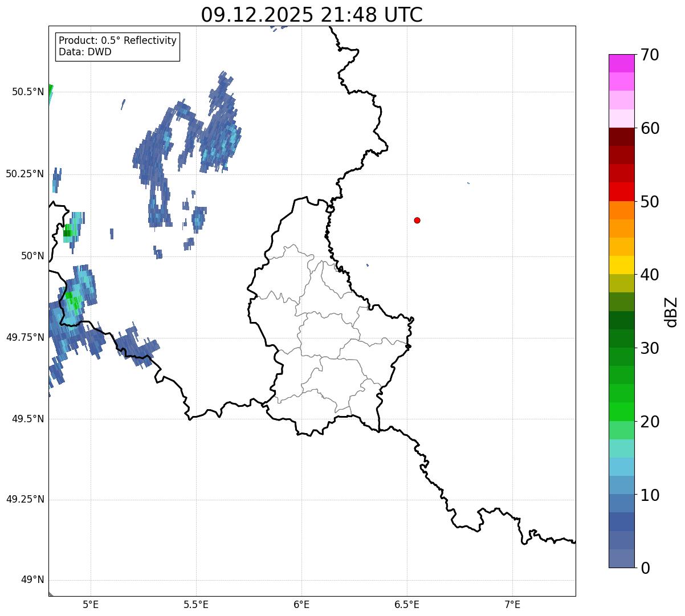This screenshot has height=616, width=685.
Task: Click the 5.5°E longitude label
Action: point(196,605)
